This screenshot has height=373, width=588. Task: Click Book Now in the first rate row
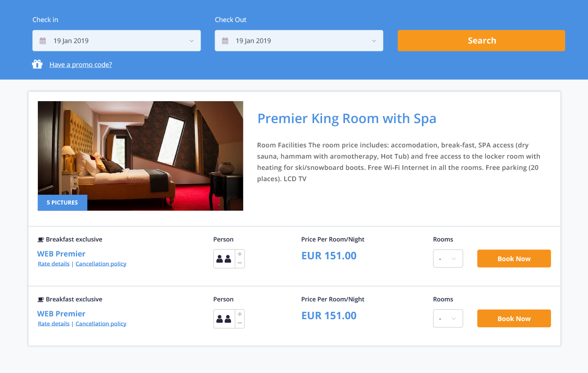coord(514,259)
